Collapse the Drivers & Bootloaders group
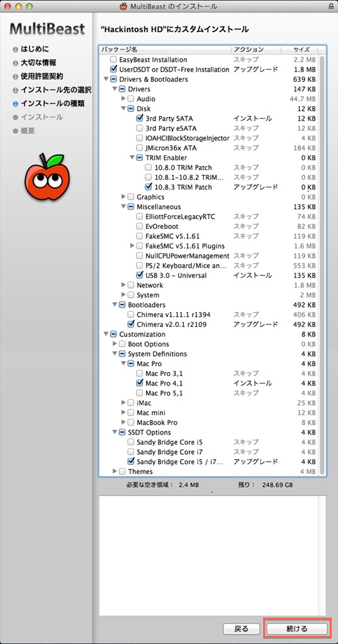The image size is (338, 644). point(106,79)
